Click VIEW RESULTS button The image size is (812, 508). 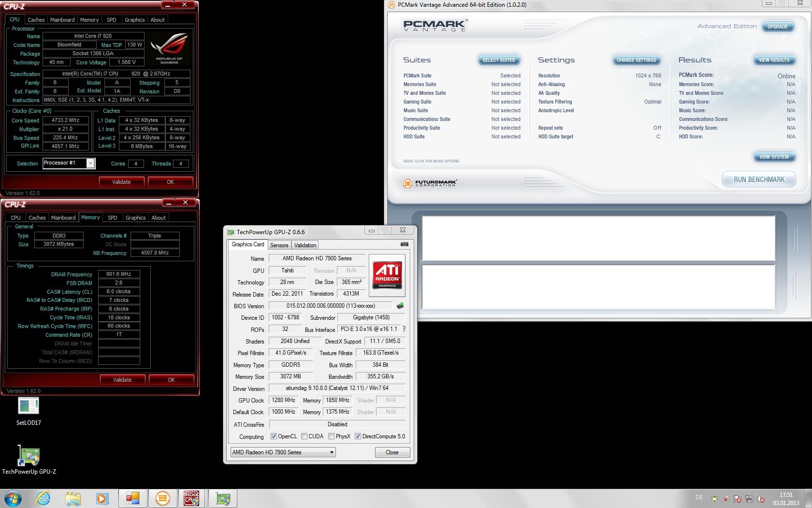click(x=774, y=60)
